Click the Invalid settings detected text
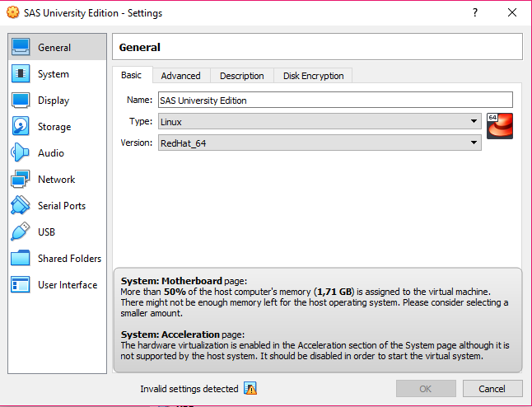 click(x=189, y=389)
